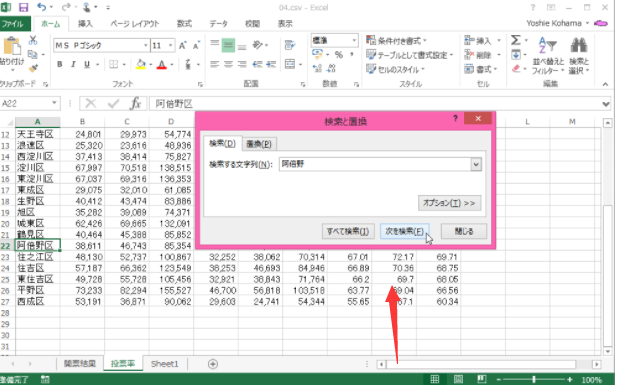Use the Format Painter brush
The width and height of the screenshot is (619, 385).
click(33, 68)
